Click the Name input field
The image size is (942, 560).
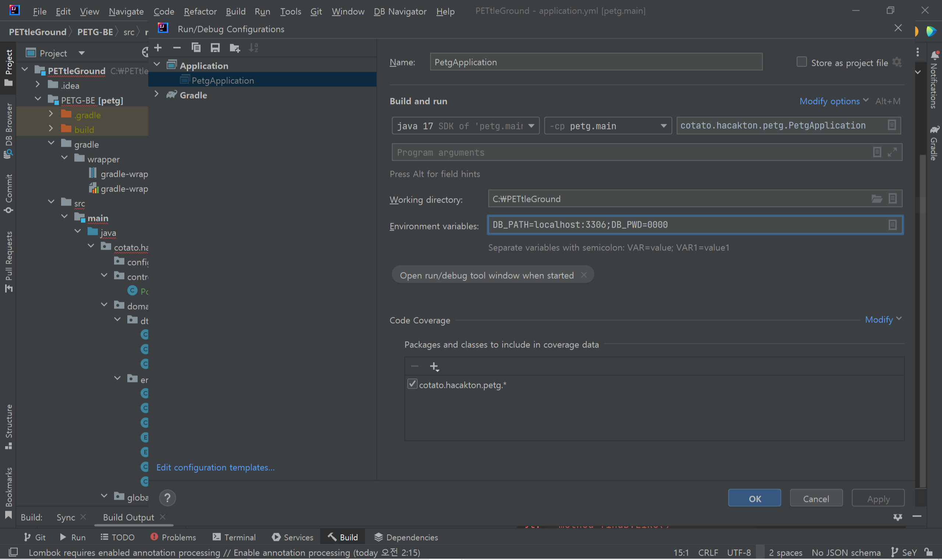click(596, 62)
